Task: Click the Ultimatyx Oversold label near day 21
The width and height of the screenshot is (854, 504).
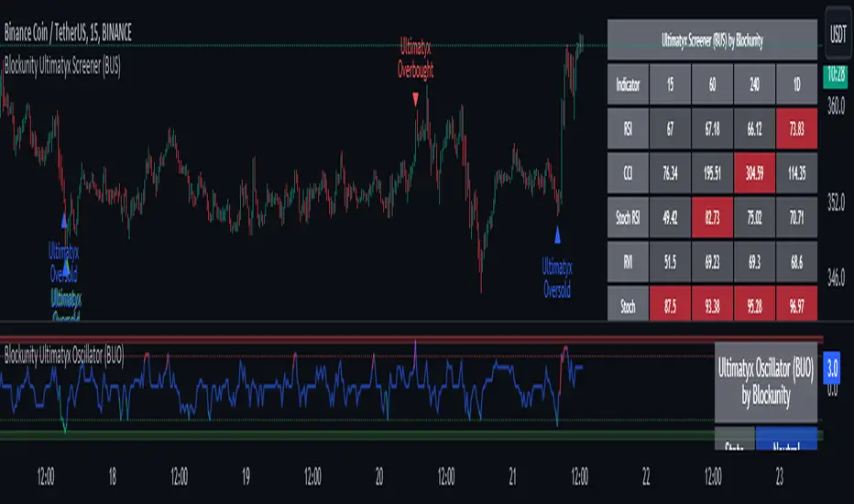Action: (x=557, y=279)
